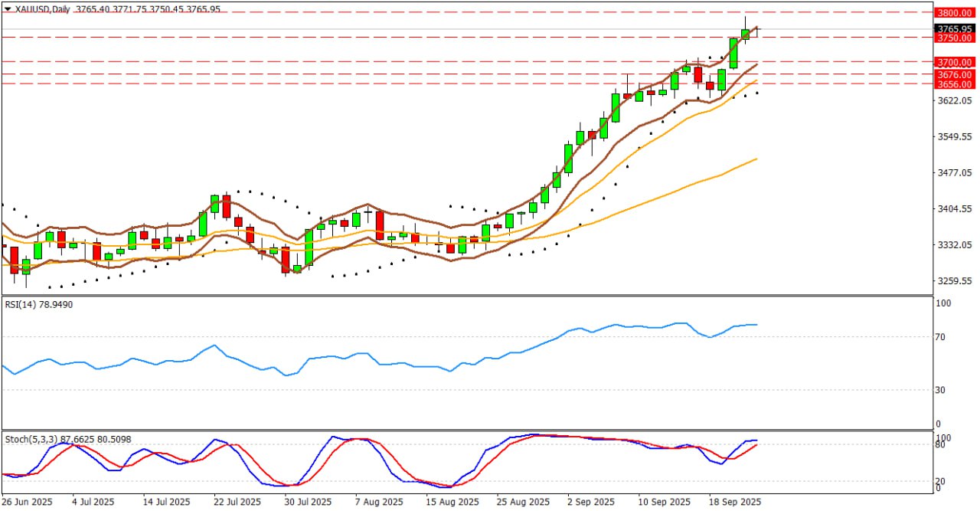Click the 2 Sep 2025 date label
This screenshot has width=980, height=511.
coord(592,502)
